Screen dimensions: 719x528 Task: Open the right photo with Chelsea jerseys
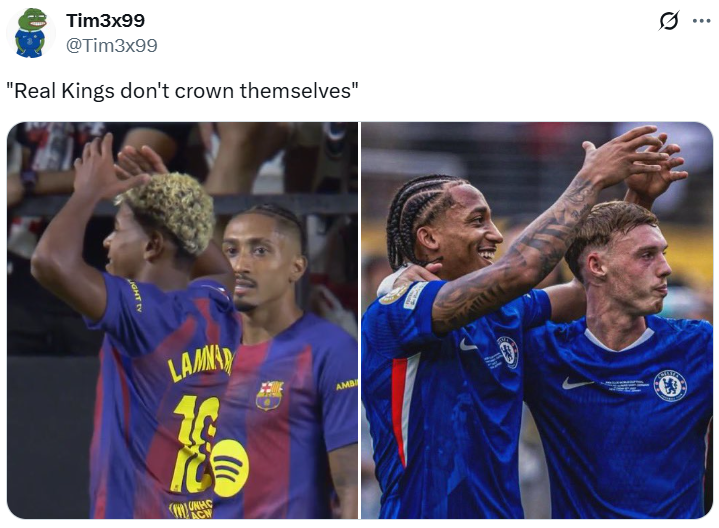click(x=537, y=320)
